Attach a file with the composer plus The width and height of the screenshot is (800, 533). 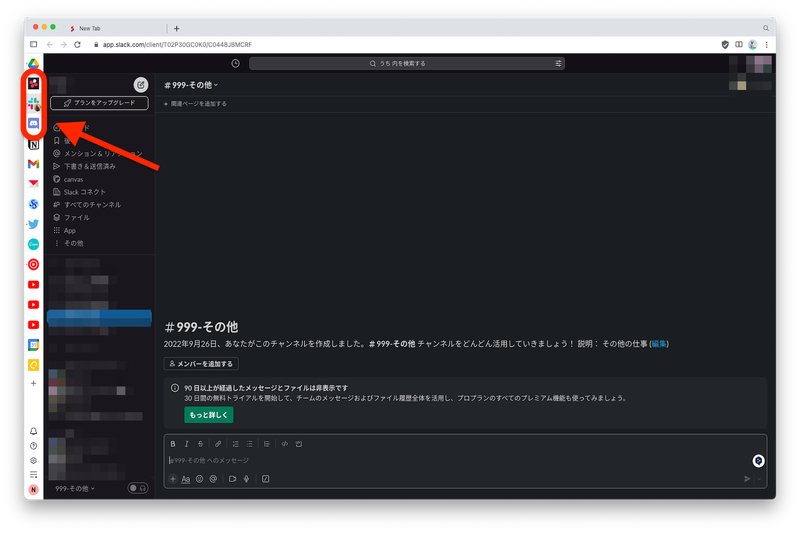tap(173, 479)
